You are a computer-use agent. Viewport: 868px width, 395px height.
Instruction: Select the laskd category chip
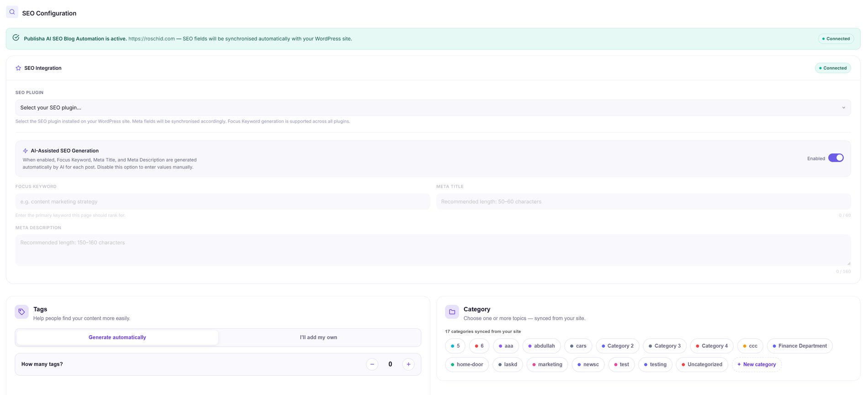click(508, 364)
